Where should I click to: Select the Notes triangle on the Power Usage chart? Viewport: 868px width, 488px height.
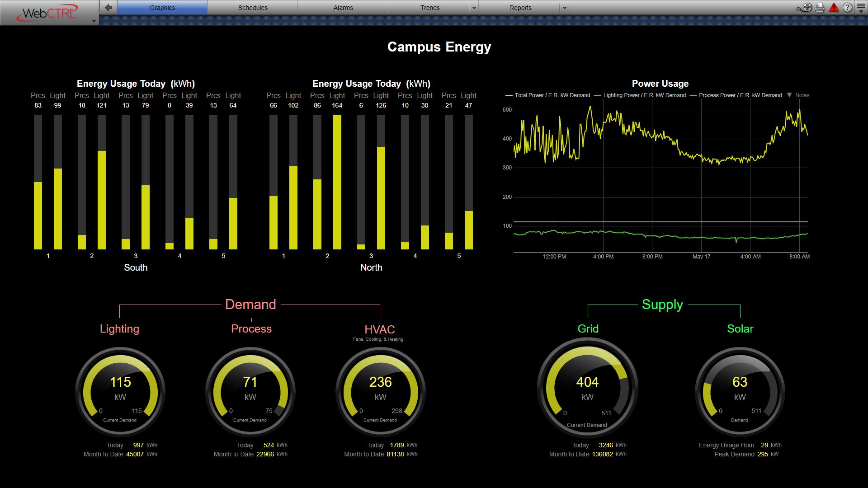click(790, 95)
